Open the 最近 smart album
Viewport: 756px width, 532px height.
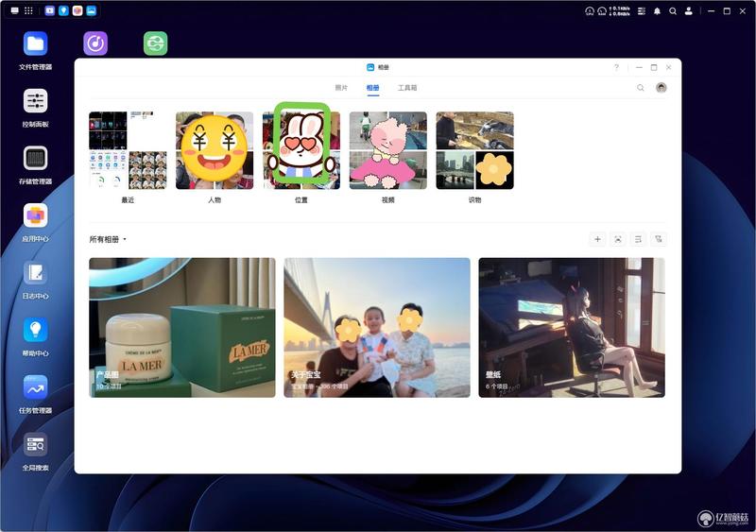click(128, 150)
